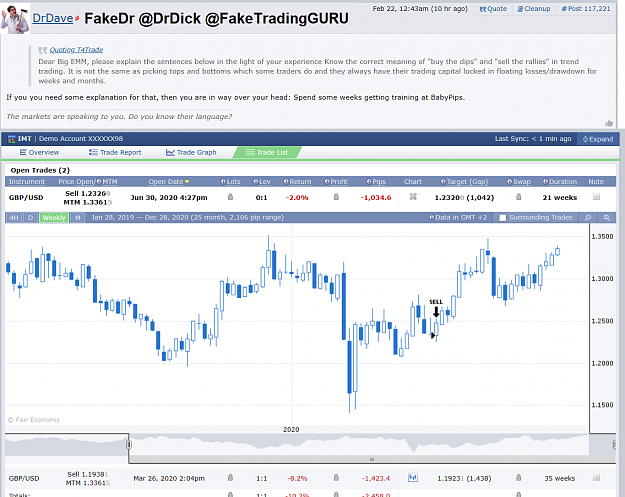
Task: Click the SELL marker on the chart
Action: click(436, 308)
